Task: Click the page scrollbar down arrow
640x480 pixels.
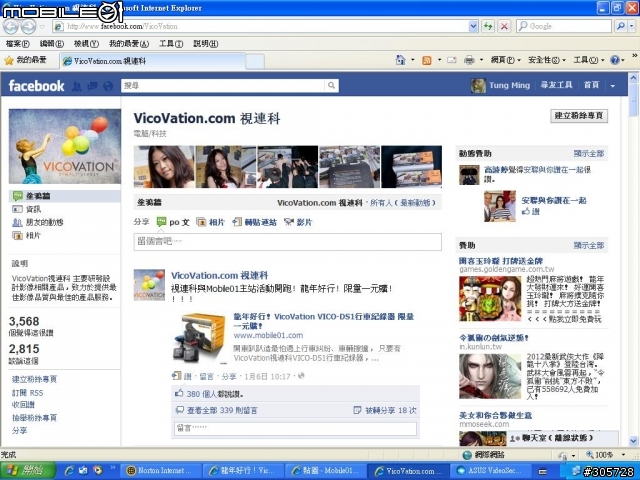Action: 633,441
